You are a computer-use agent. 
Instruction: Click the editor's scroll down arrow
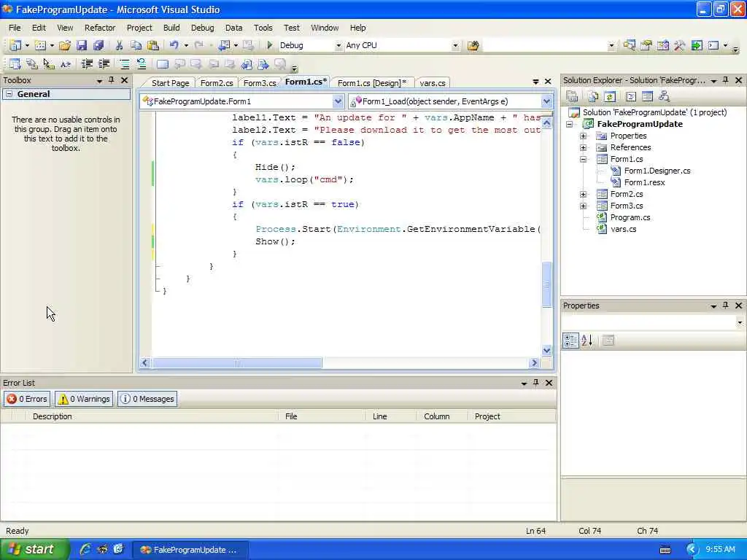pos(547,350)
